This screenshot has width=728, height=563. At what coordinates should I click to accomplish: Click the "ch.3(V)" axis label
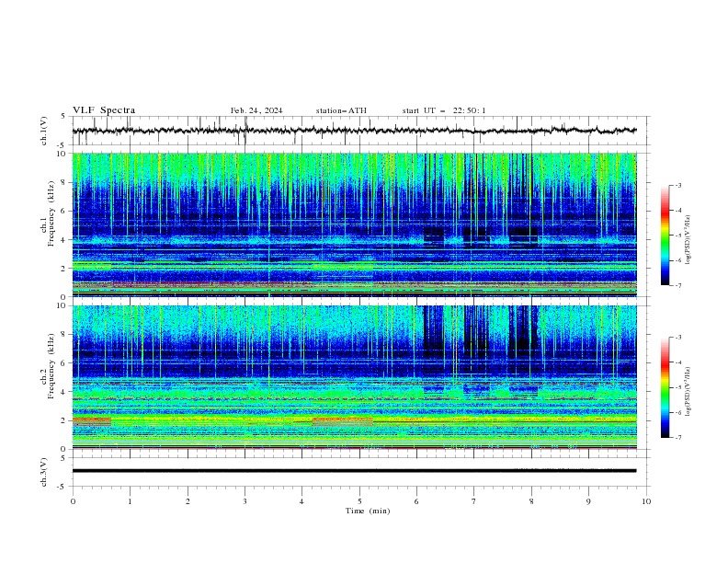[44, 472]
